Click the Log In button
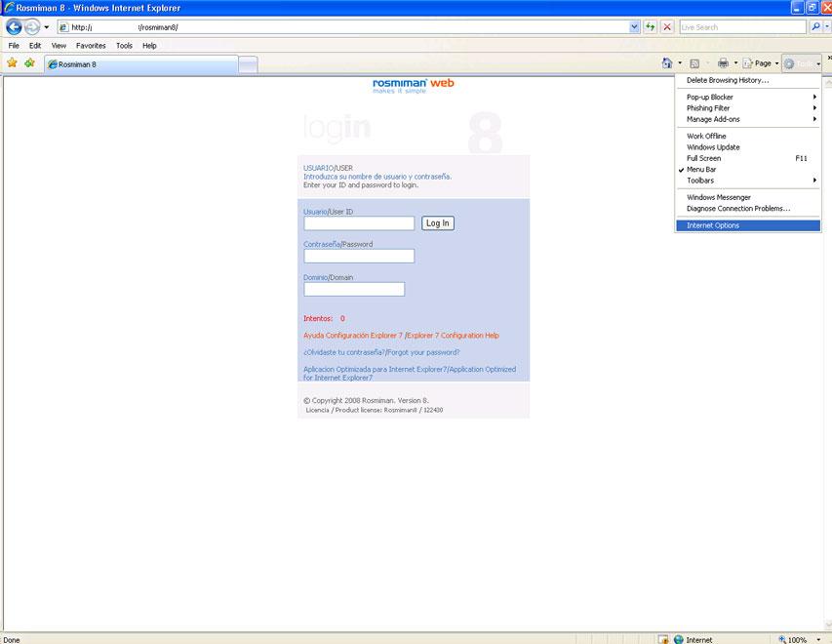This screenshot has width=832, height=644. 438,223
